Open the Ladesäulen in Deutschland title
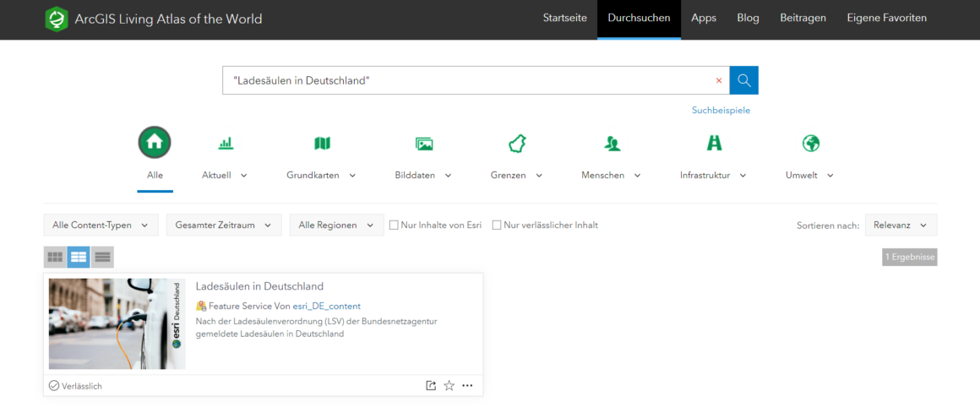This screenshot has width=980, height=413. (x=259, y=286)
